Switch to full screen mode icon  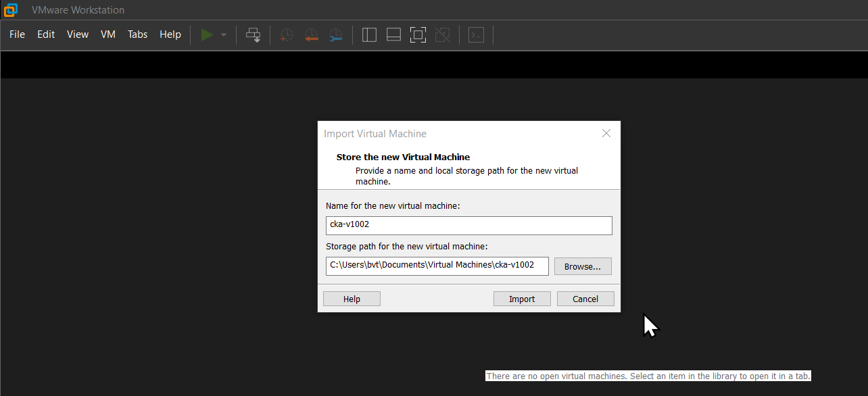(x=418, y=34)
